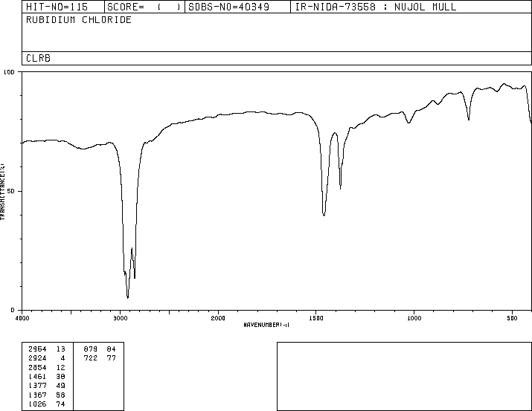Viewport: 532px width, 411px height.
Task: Select peak value 2964 in table
Action: click(x=37, y=349)
